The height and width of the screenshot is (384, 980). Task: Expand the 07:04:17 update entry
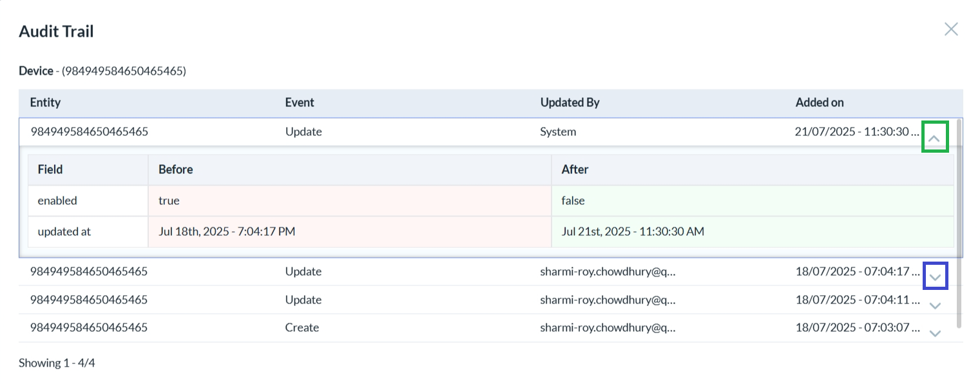[936, 278]
